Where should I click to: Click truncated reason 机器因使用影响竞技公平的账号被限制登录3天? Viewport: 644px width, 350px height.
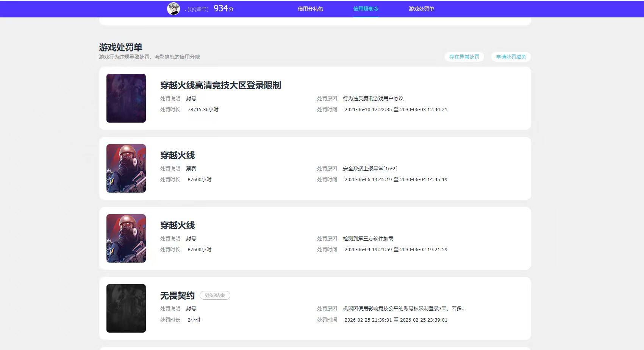[404, 308]
